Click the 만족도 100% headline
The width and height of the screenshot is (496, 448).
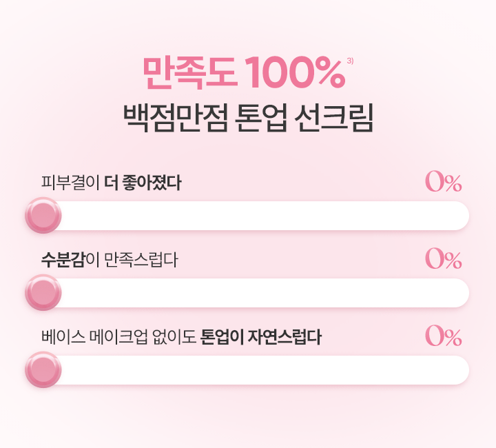[244, 73]
